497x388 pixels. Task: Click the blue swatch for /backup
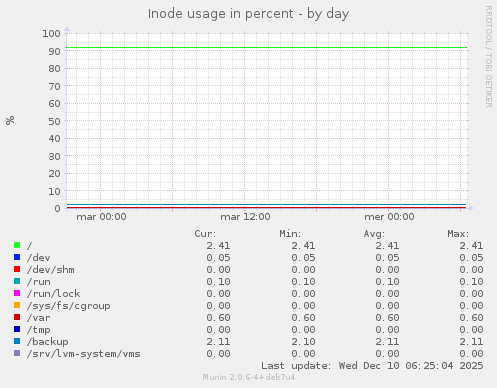point(17,341)
